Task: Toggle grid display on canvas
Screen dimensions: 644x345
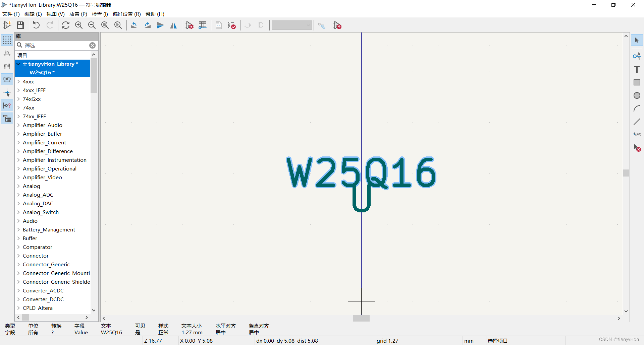Action: click(x=7, y=40)
